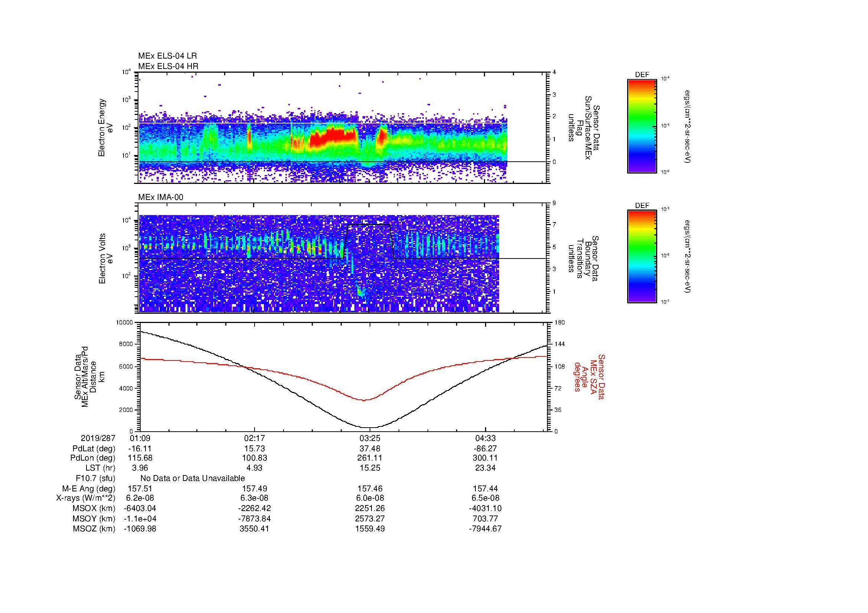Click the 'X-rays (W/m**2)' row label
868x613 pixels.
point(85,498)
